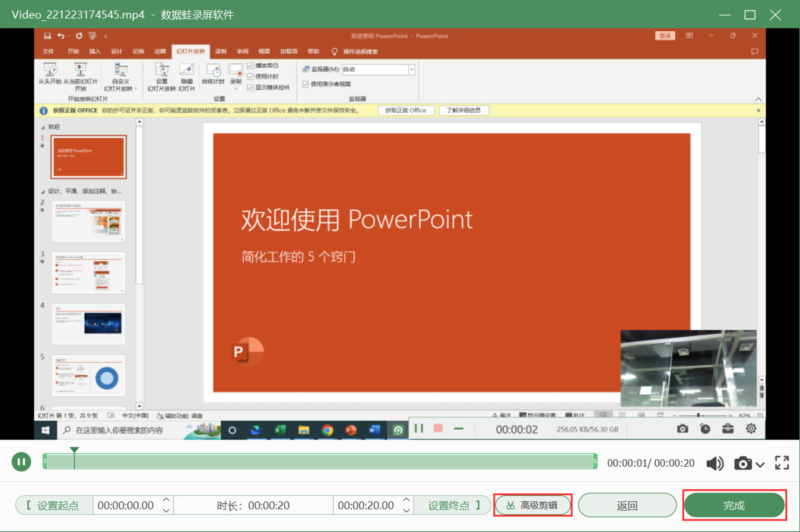Click the 返回 button
800x532 pixels.
click(x=627, y=505)
